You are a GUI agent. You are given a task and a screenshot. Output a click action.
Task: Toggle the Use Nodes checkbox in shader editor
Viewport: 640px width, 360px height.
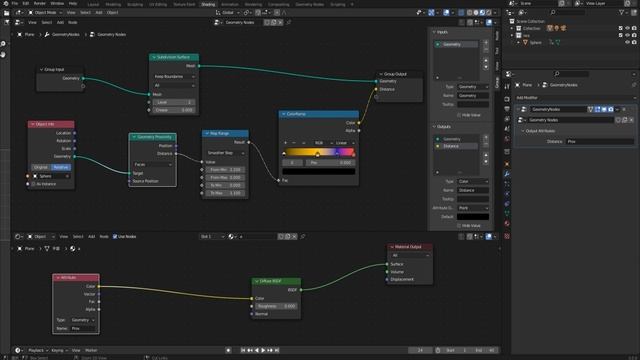pos(115,237)
